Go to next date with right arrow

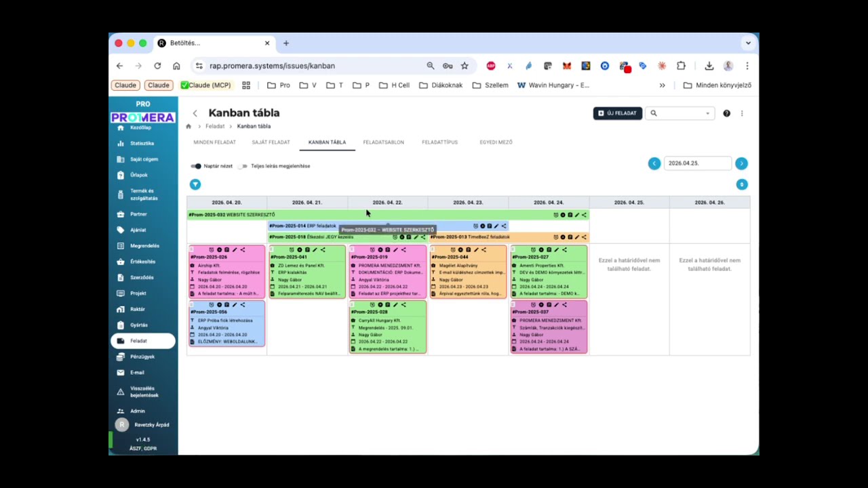pos(741,163)
